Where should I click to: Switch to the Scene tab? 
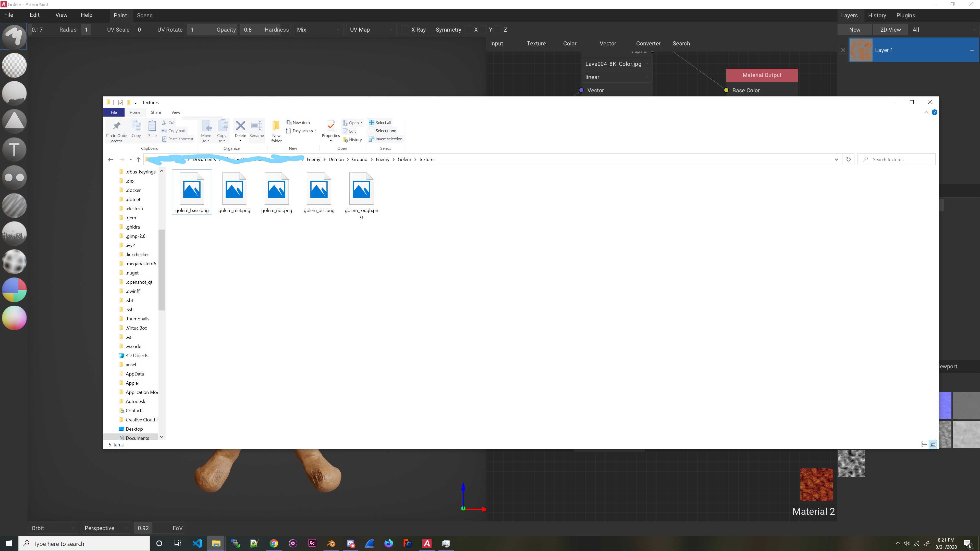(144, 16)
